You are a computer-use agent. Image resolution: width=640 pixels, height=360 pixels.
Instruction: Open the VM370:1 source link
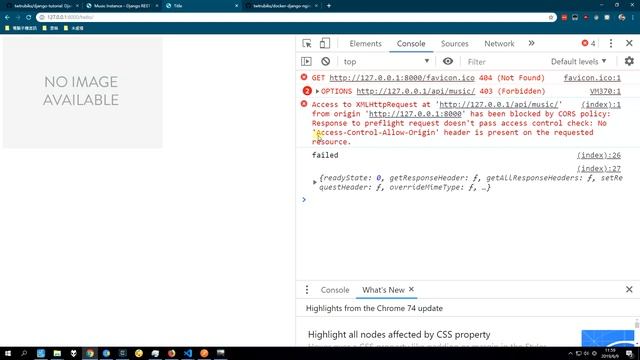(605, 91)
